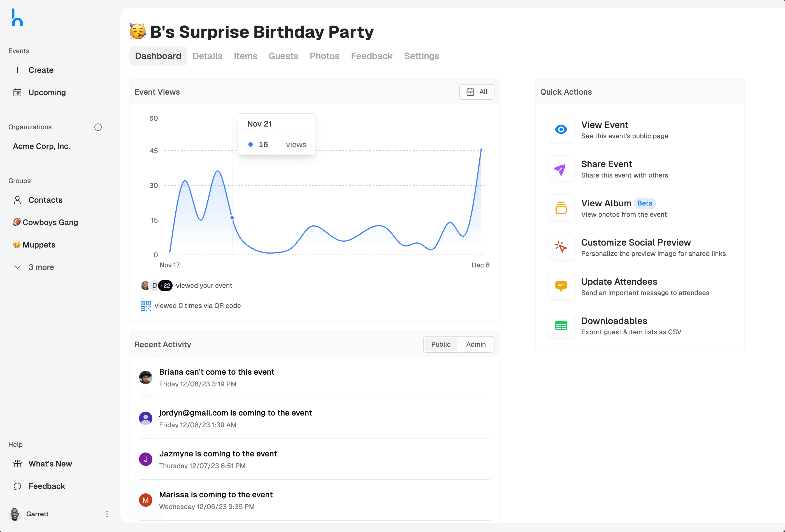The width and height of the screenshot is (785, 532).
Task: Open the View Album stack icon
Action: 561,208
